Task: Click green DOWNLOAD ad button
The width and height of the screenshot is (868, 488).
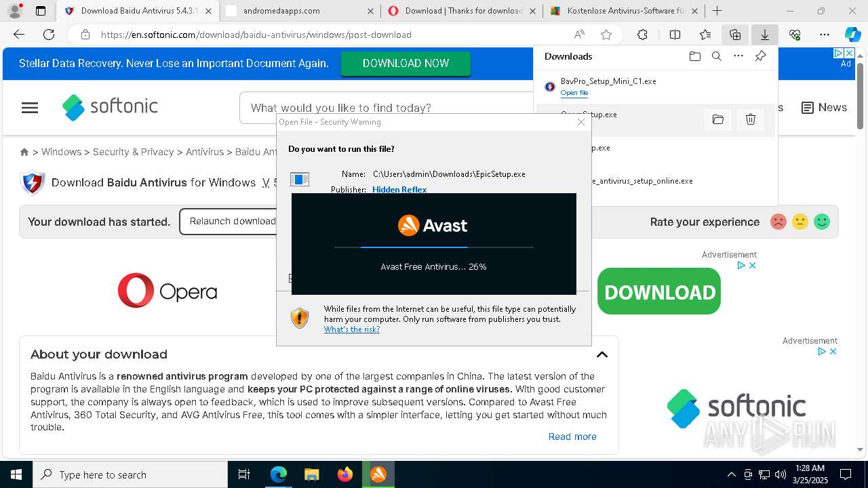Action: click(x=659, y=291)
